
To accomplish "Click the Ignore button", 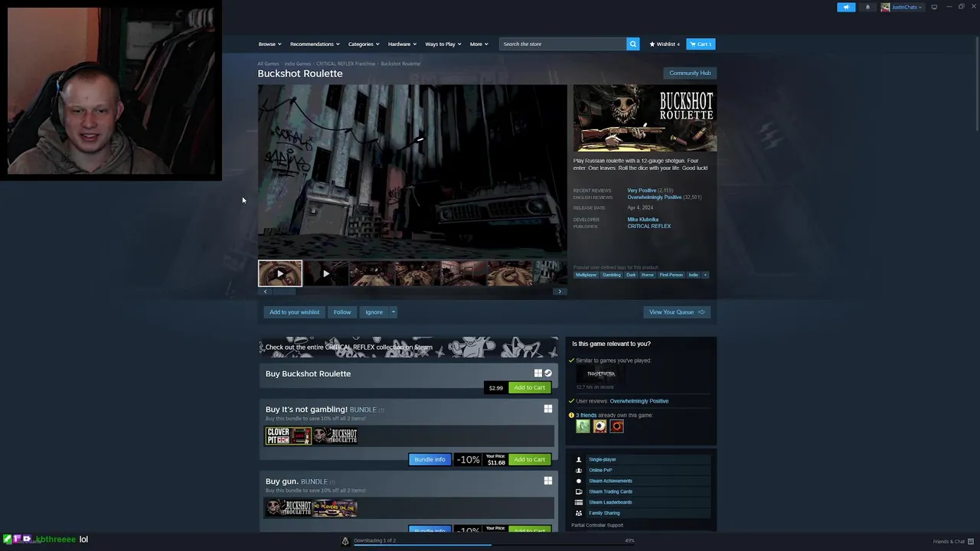I will coord(374,311).
